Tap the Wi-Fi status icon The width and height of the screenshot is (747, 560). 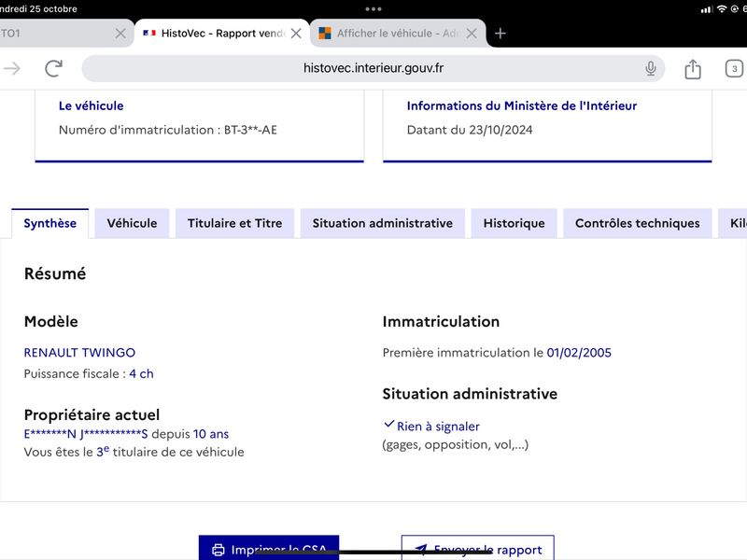pyautogui.click(x=722, y=8)
